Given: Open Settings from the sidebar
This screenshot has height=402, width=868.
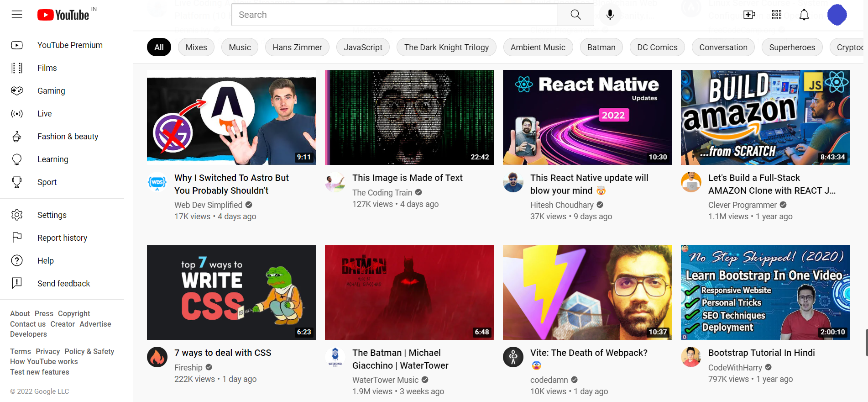Looking at the screenshot, I should [52, 215].
